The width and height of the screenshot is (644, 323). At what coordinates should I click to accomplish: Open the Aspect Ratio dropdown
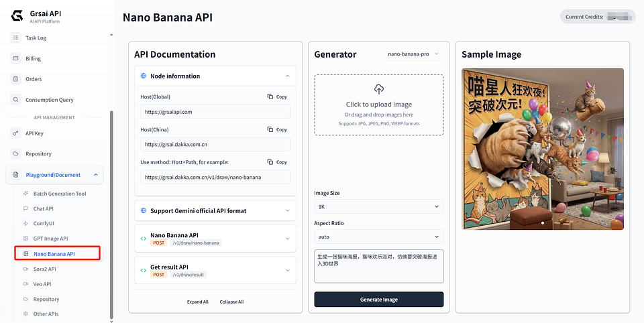[x=378, y=237]
